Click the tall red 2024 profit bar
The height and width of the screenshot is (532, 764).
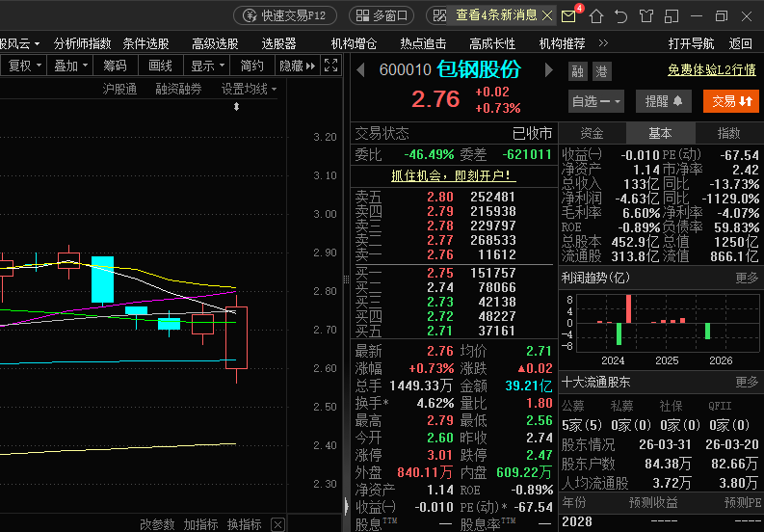point(628,308)
